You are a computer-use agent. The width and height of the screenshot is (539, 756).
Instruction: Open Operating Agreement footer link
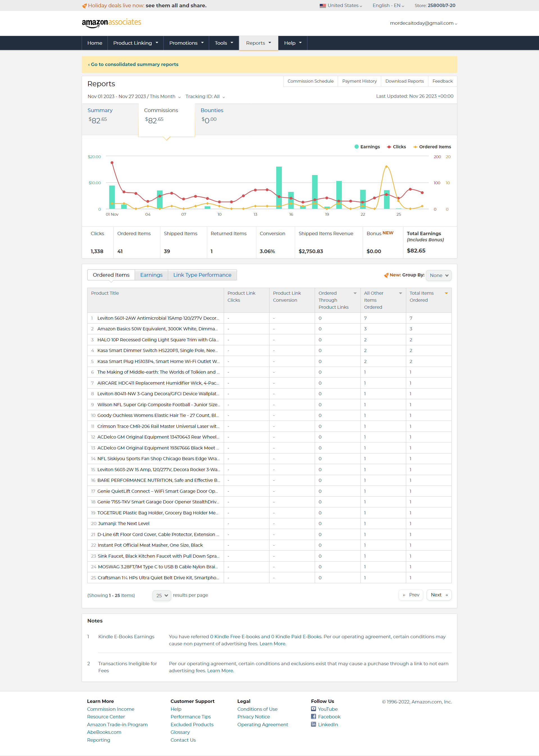point(262,725)
